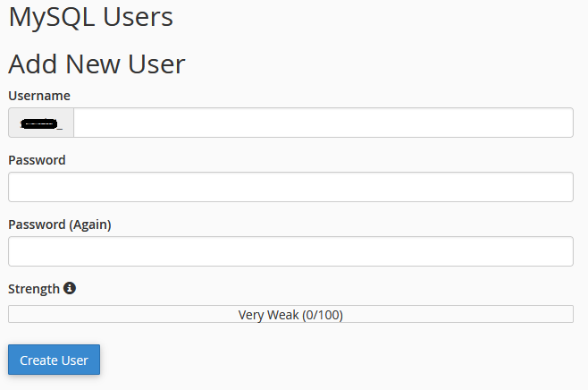This screenshot has width=588, height=390.
Task: Click the MySQL Users heading
Action: click(91, 17)
